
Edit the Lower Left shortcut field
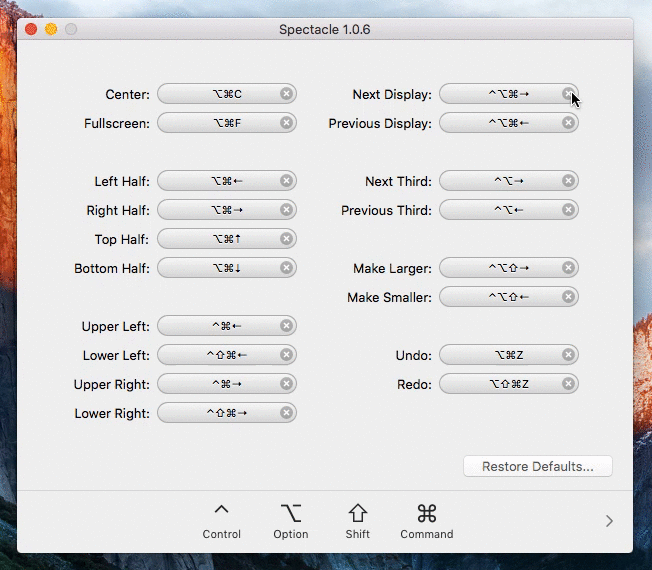(227, 355)
